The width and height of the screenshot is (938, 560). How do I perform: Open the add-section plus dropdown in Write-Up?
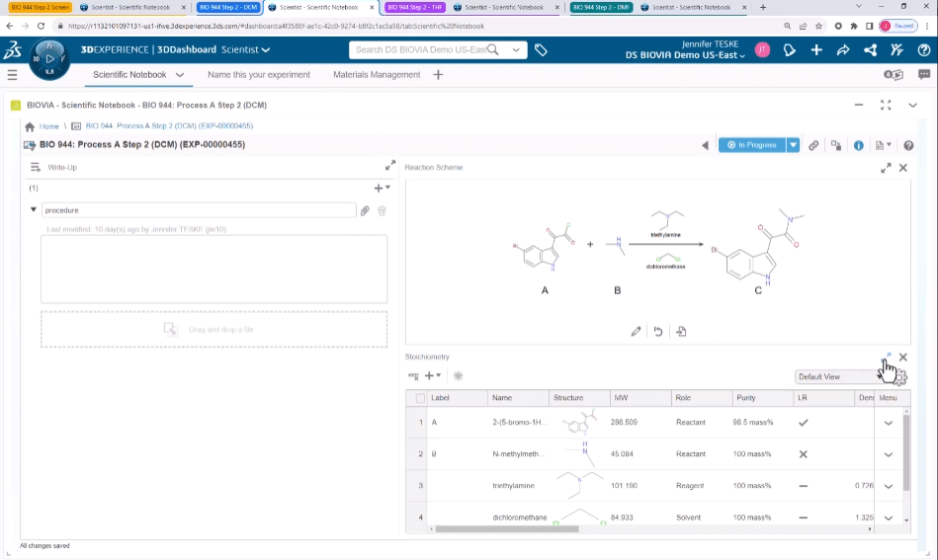point(383,189)
